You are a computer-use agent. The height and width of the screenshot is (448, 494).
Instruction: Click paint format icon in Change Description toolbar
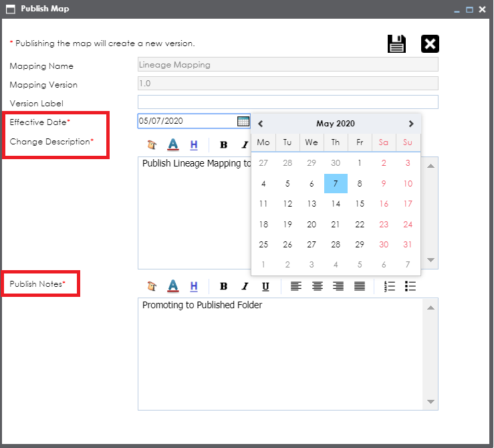(152, 144)
